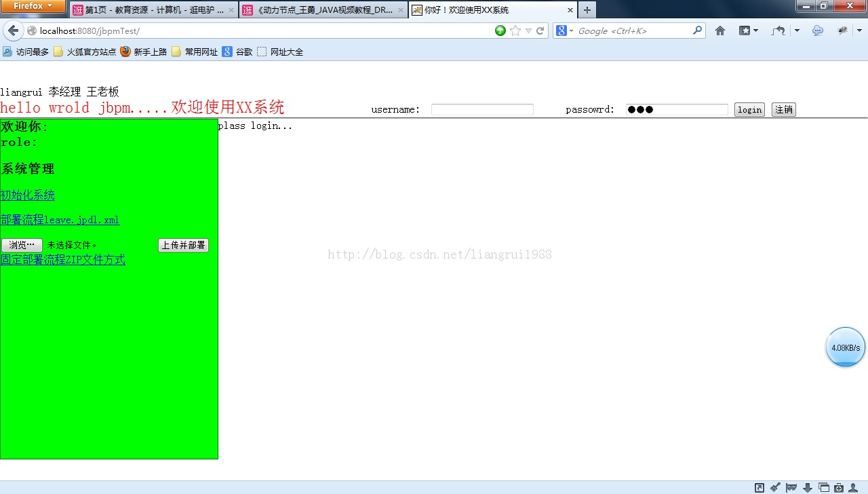This screenshot has width=868, height=494.
Task: Click the role: label
Action: 19,142
